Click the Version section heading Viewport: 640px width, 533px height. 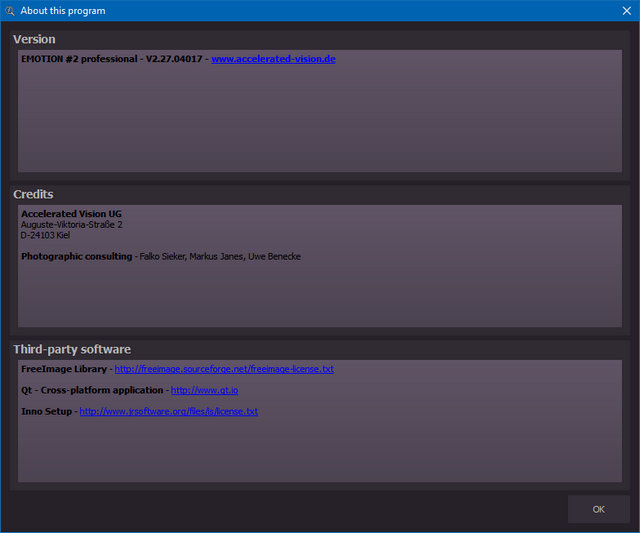tap(34, 39)
